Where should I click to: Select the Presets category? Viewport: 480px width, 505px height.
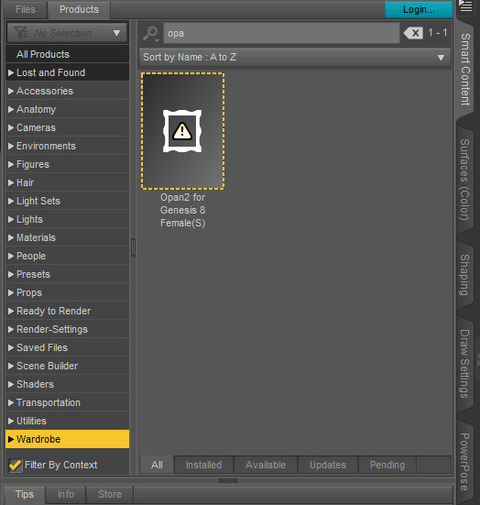pyautogui.click(x=67, y=274)
